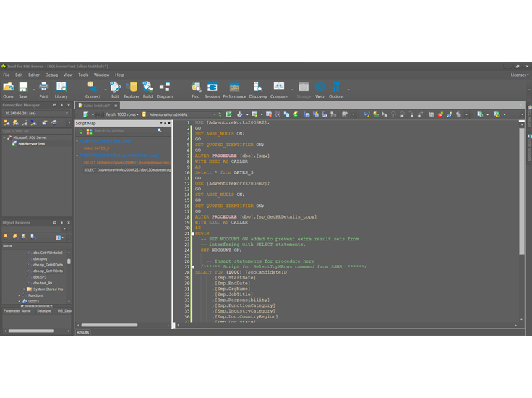Close the Script Map panel
532x398 pixels.
[x=169, y=123]
